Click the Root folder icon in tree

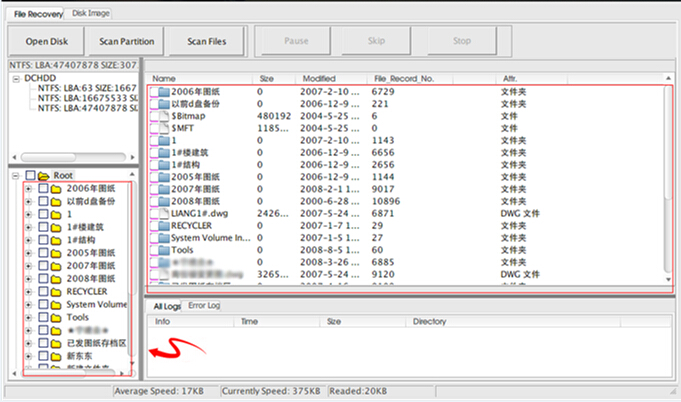[43, 176]
